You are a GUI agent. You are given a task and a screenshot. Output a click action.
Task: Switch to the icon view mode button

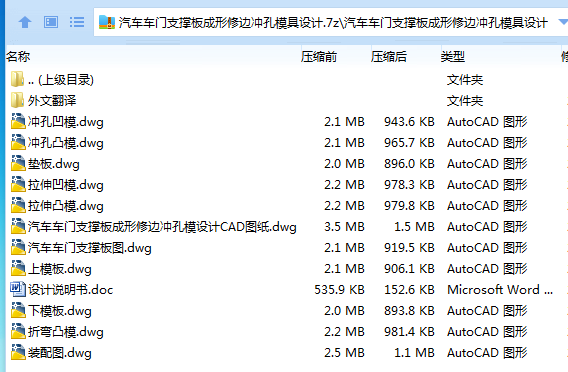coord(51,22)
